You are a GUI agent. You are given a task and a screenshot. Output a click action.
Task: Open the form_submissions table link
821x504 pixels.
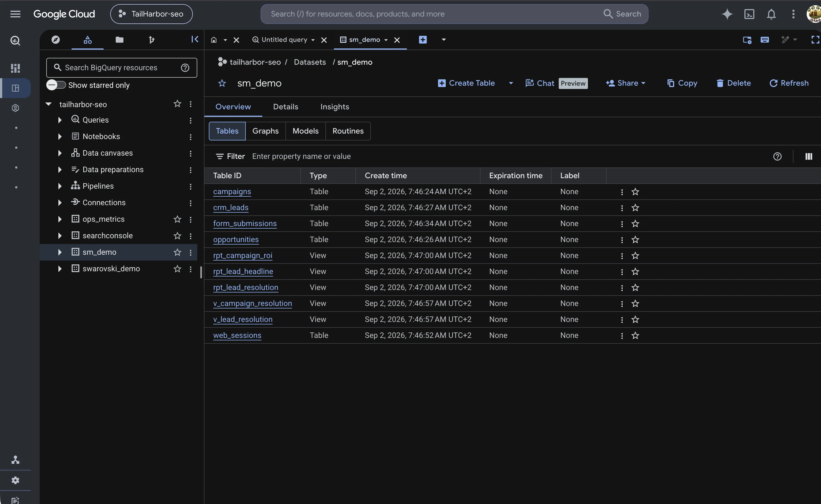(x=245, y=223)
